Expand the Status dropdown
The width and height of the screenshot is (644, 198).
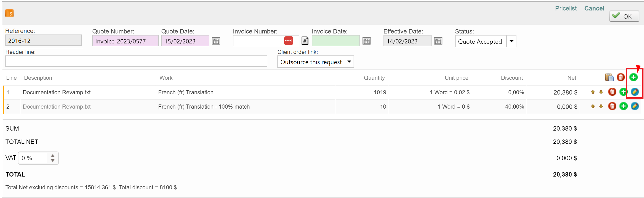(511, 41)
